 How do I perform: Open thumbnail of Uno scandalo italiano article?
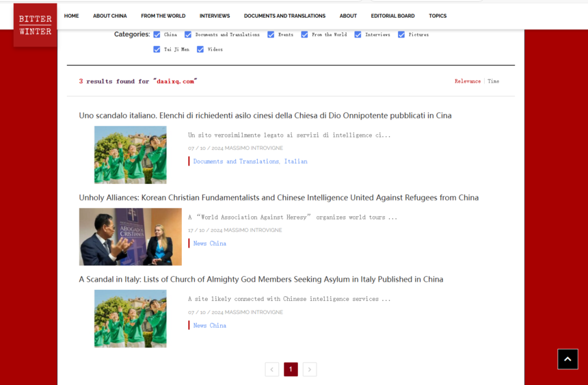130,155
